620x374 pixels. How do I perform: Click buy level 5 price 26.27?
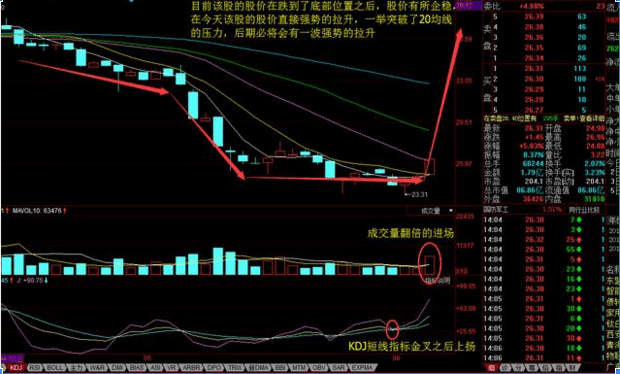[x=534, y=110]
